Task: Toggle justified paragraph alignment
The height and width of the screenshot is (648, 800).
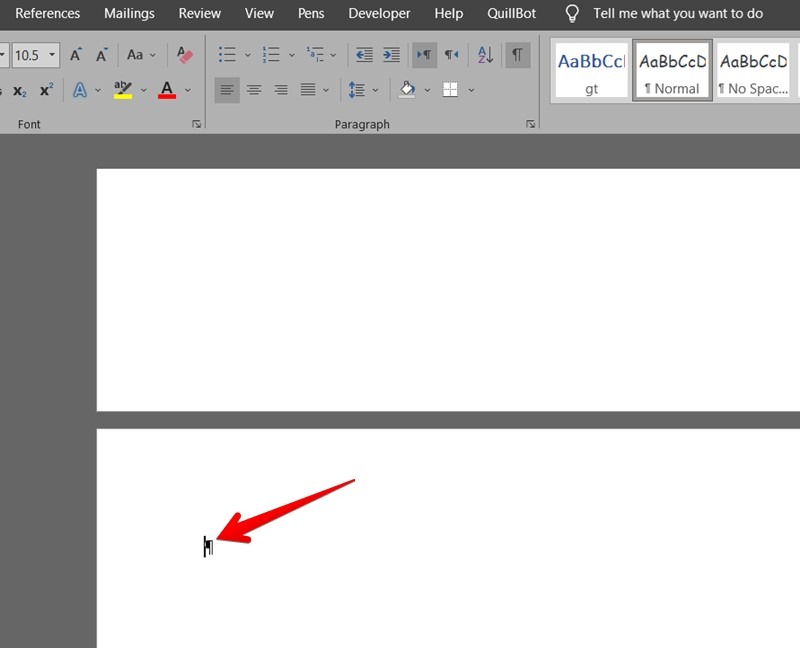Action: click(x=307, y=90)
